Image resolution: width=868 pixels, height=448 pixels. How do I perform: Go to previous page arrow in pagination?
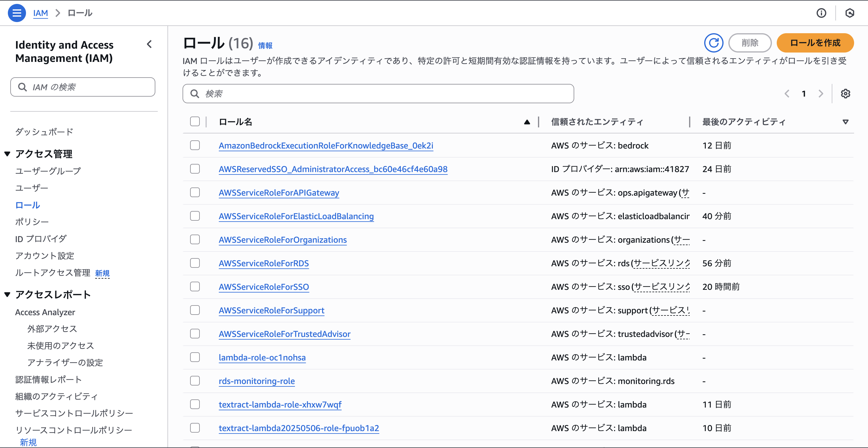(787, 94)
